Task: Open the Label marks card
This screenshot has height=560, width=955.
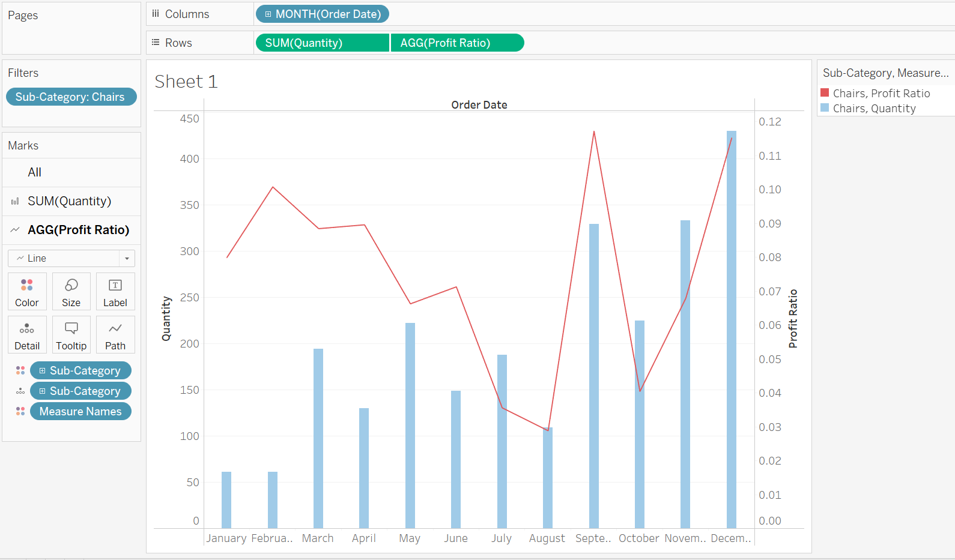Action: pyautogui.click(x=115, y=292)
